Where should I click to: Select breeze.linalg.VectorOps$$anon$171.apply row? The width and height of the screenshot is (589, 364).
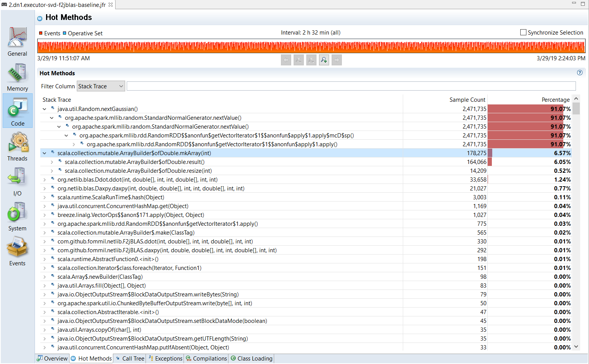pos(306,215)
